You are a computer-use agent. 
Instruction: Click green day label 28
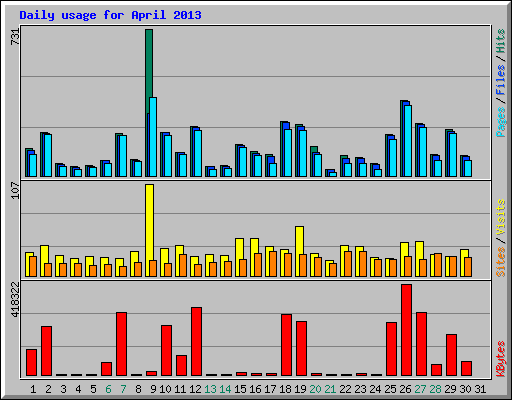click(435, 389)
